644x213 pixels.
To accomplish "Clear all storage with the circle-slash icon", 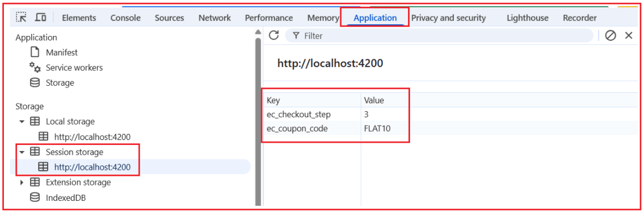I will 611,36.
